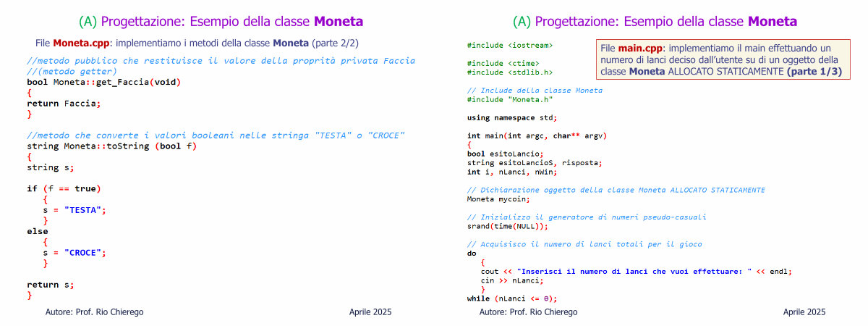Click the "CROCE" string literal
This screenshot has width=868, height=326.
click(x=85, y=253)
